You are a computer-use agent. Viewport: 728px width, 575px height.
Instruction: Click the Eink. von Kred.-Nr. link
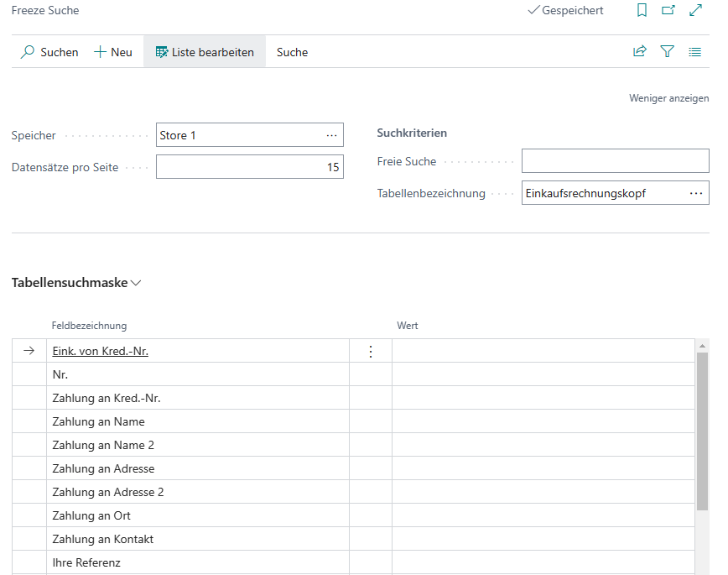point(100,352)
